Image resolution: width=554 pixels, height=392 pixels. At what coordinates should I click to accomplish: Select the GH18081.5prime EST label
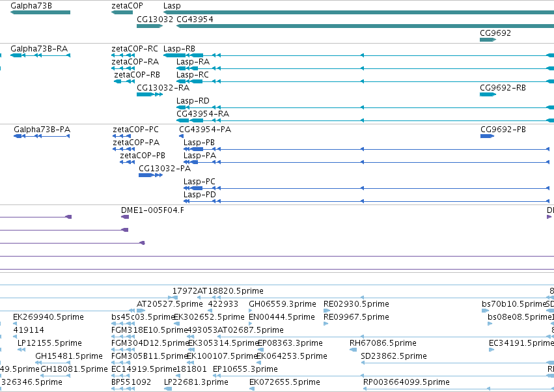pos(74,369)
